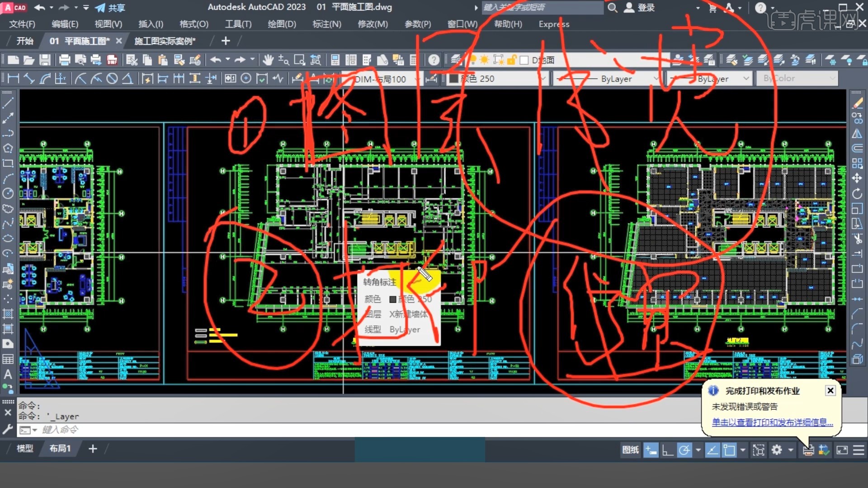
Task: Select the Diameter dimension tool
Action: click(112, 79)
